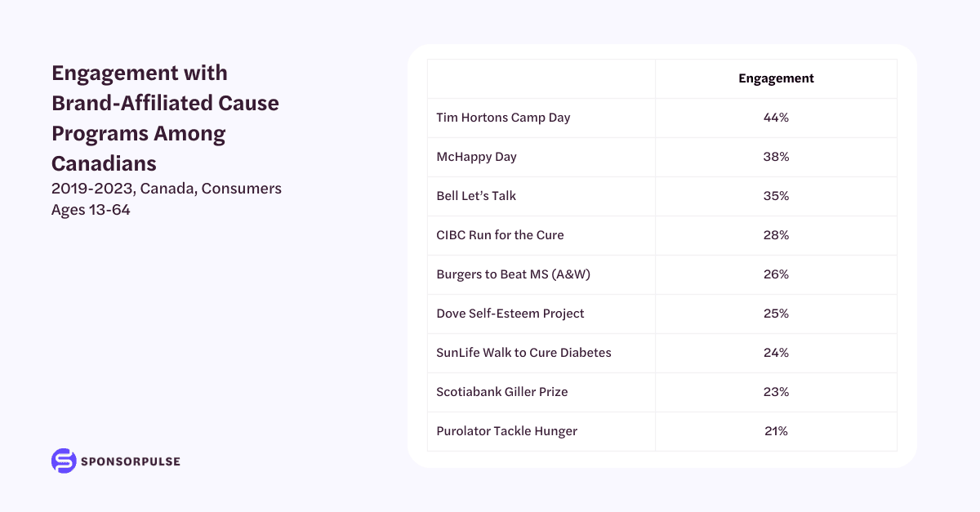Screen dimensions: 980x512
Task: Click the chart title heading text
Action: tap(165, 118)
